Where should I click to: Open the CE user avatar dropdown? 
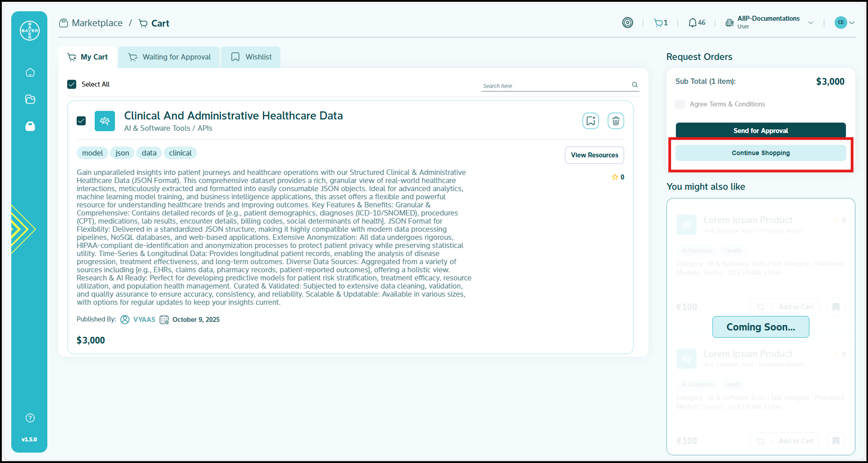coord(844,23)
